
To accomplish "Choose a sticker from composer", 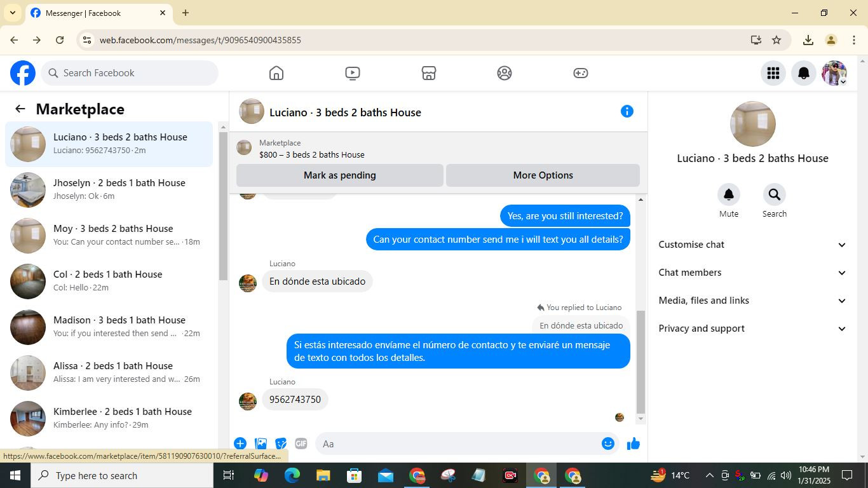I will pyautogui.click(x=281, y=444).
